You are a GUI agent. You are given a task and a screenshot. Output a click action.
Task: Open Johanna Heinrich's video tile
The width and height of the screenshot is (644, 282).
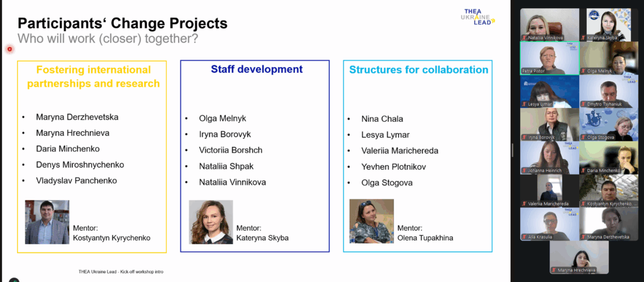[549, 157]
